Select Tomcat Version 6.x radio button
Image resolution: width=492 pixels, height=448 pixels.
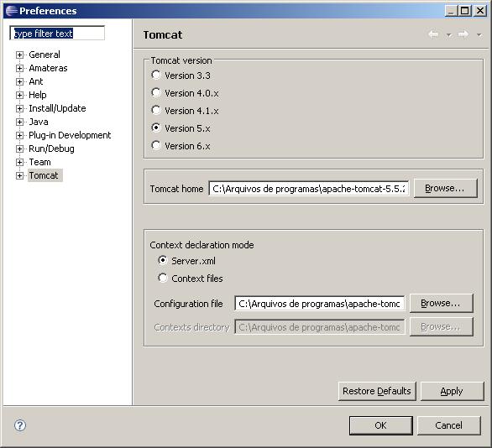click(156, 145)
